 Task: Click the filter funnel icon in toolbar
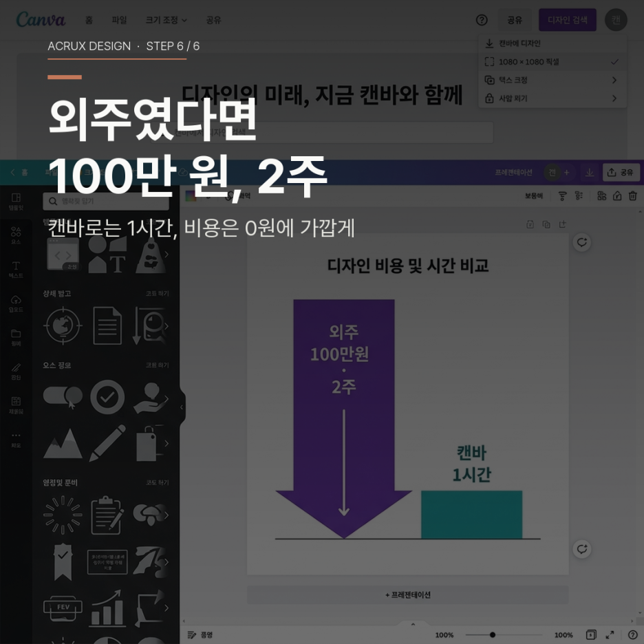[x=562, y=196]
